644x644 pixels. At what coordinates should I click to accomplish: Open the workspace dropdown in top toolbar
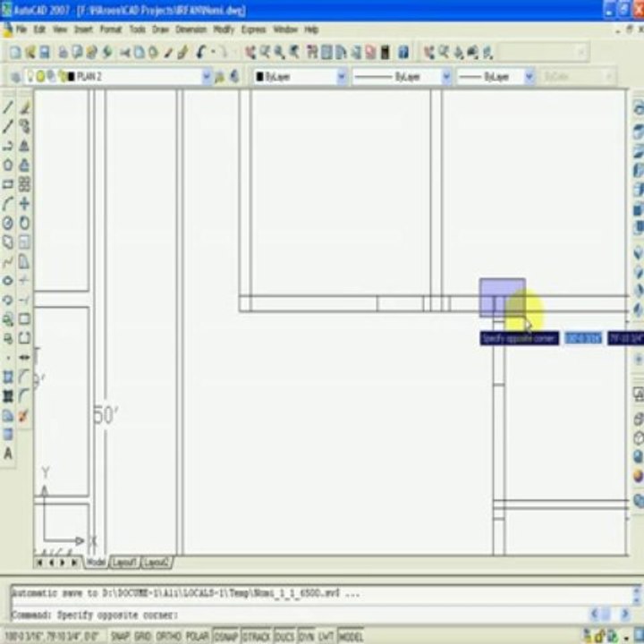(x=580, y=52)
